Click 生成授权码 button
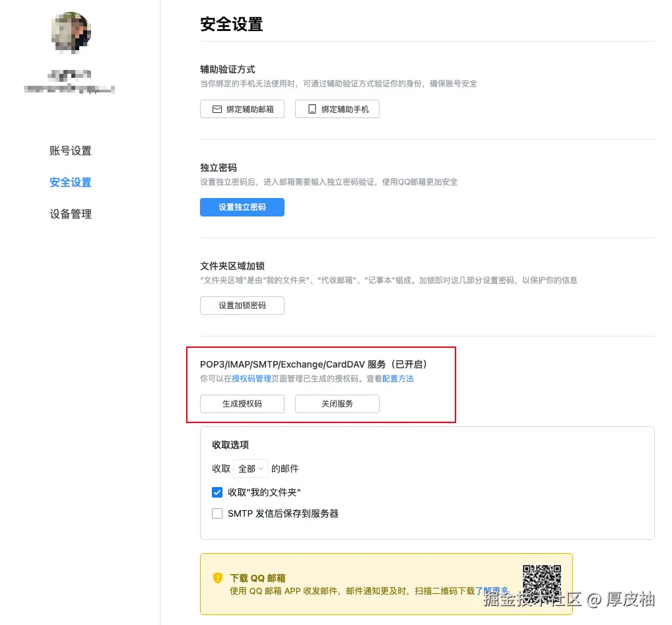Image resolution: width=672 pixels, height=625 pixels. 242,404
